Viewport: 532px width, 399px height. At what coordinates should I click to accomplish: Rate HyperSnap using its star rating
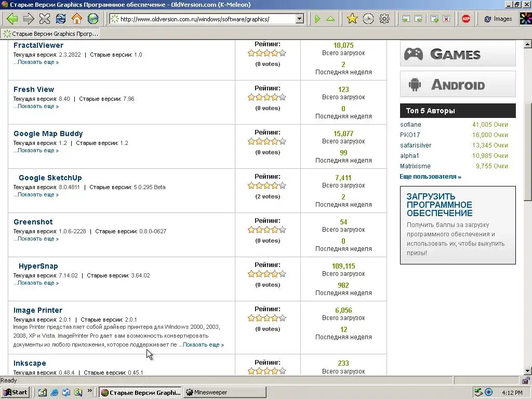click(x=267, y=274)
